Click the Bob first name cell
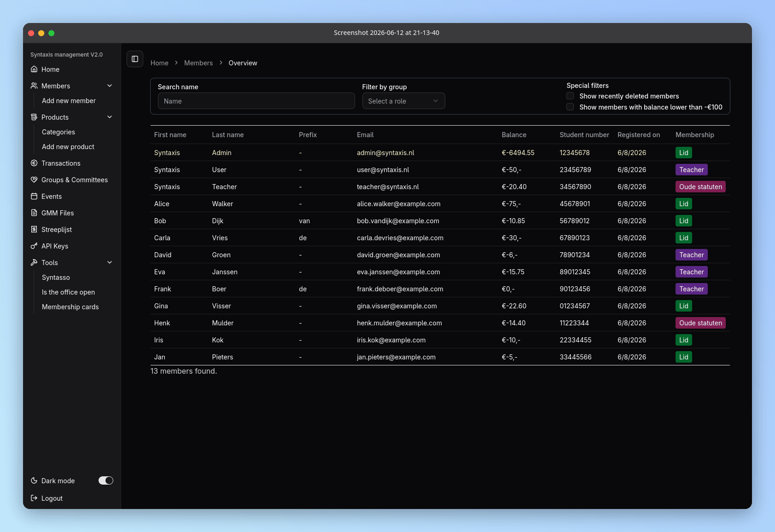 [160, 220]
